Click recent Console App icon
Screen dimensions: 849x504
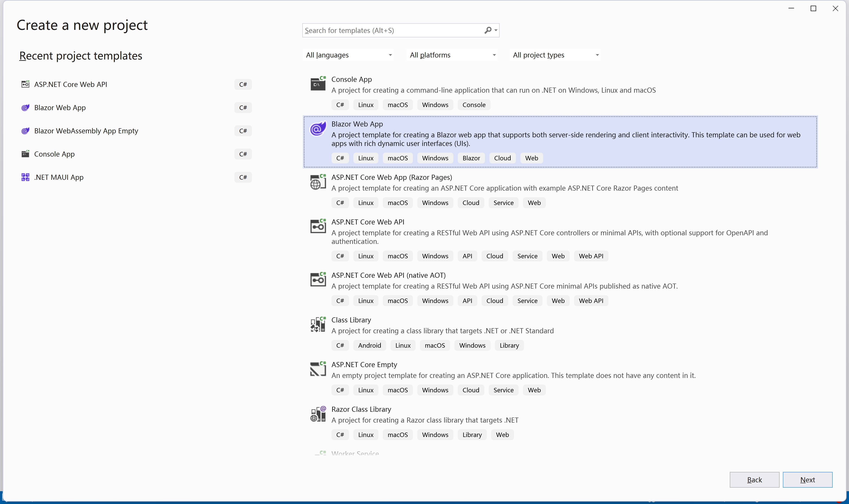click(25, 154)
